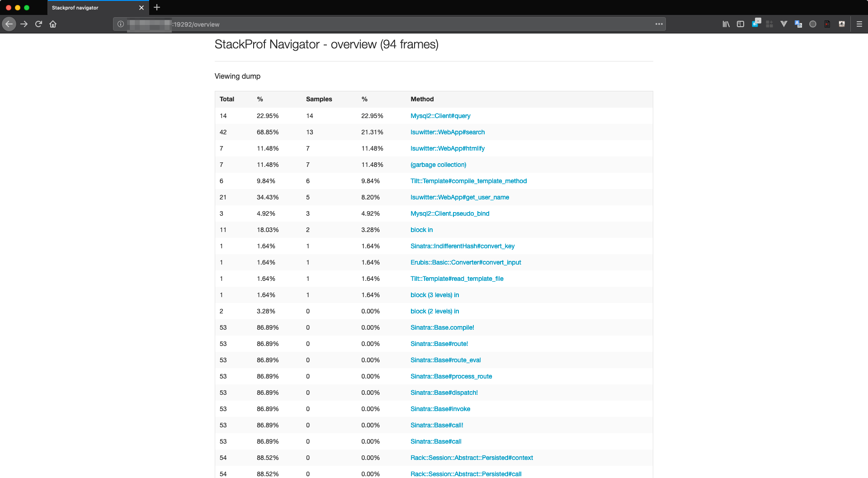868x478 pixels.
Task: Open the red document extension icon
Action: [x=827, y=24]
